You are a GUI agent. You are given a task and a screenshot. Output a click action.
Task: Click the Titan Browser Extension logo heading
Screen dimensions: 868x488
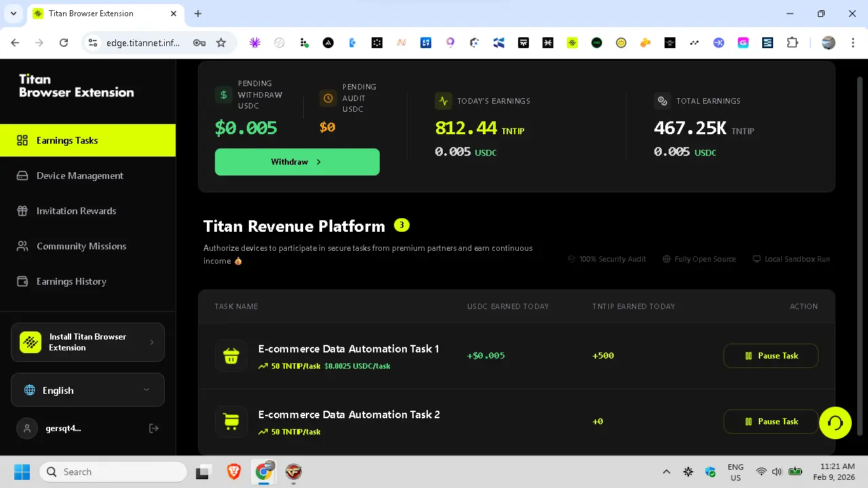[77, 86]
